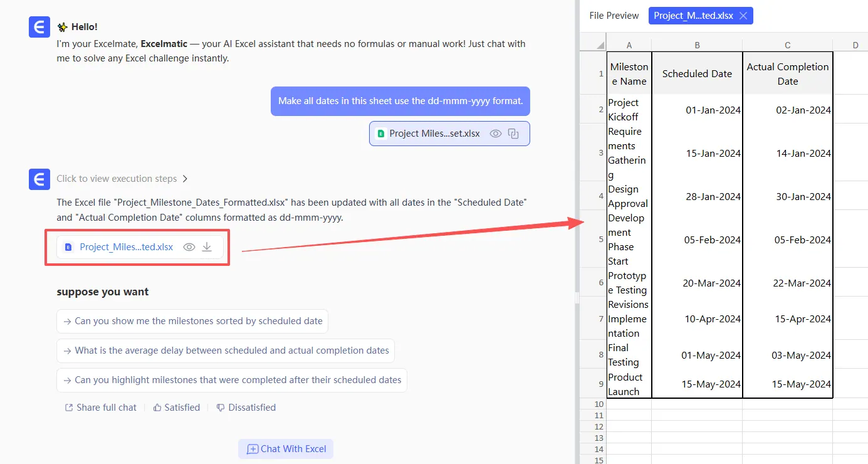Preview uploaded Project Miles...set.xlsx with eye icon

pos(496,134)
